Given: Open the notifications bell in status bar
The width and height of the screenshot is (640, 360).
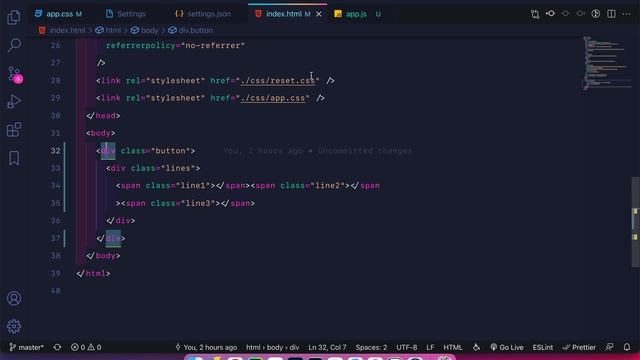Looking at the screenshot, I should click(627, 347).
